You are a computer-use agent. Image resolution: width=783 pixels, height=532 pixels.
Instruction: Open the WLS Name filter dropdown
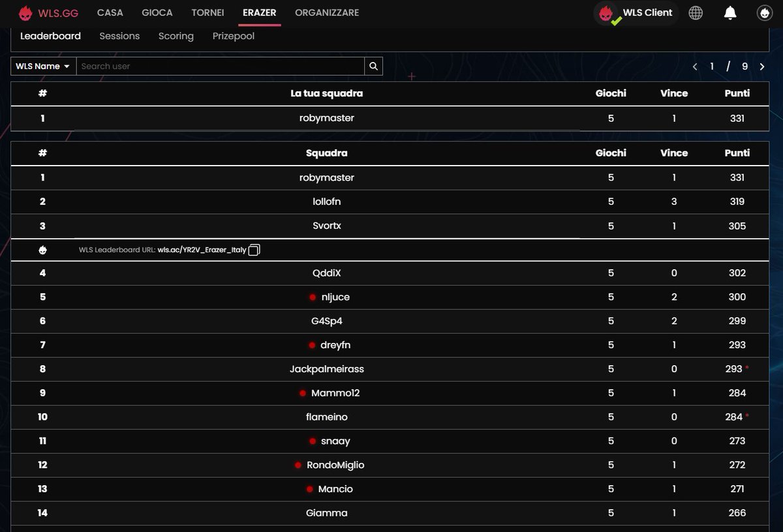43,66
